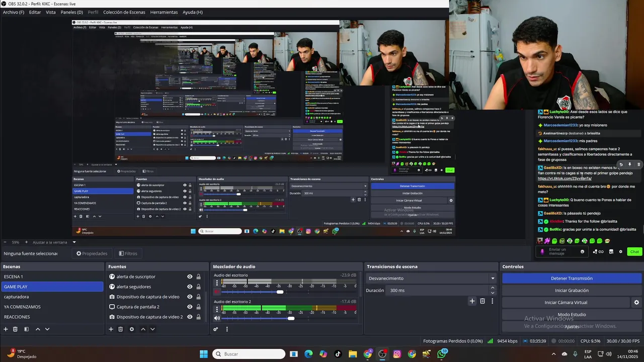
Task: Lock the alerta de suscriptor source
Action: 198,277
